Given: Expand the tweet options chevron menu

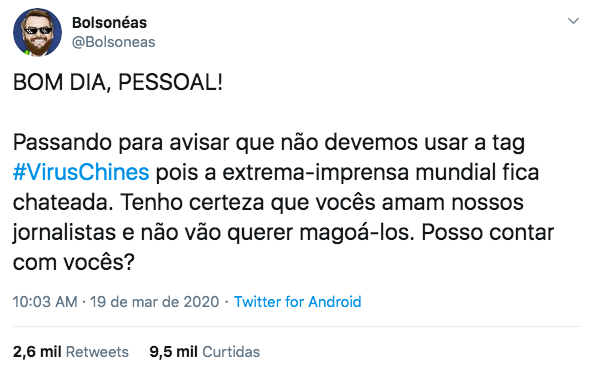Looking at the screenshot, I should [573, 21].
